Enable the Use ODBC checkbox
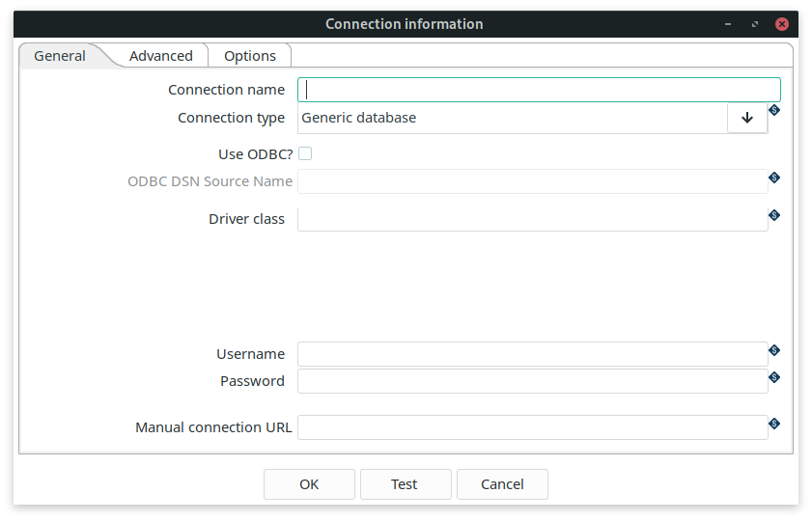The width and height of the screenshot is (812, 521). [x=305, y=153]
